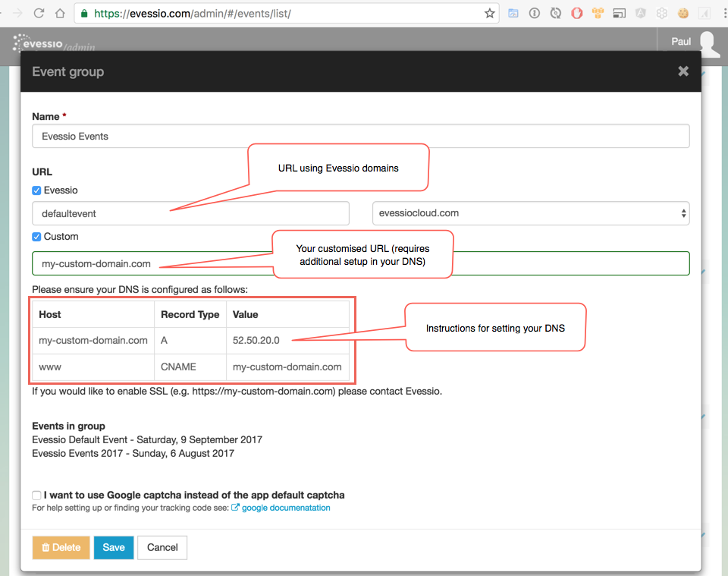Click the evessio admin logo
Image resolution: width=728 pixels, height=576 pixels.
click(53, 44)
